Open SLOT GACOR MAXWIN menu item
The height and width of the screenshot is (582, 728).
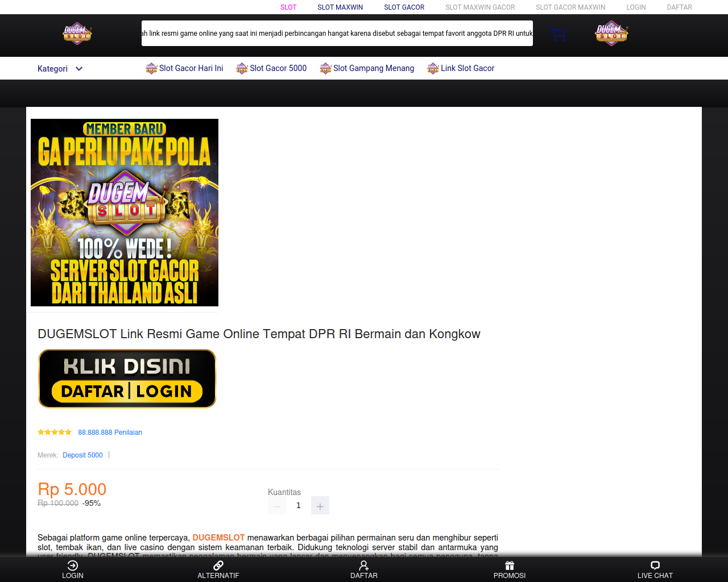pos(570,7)
